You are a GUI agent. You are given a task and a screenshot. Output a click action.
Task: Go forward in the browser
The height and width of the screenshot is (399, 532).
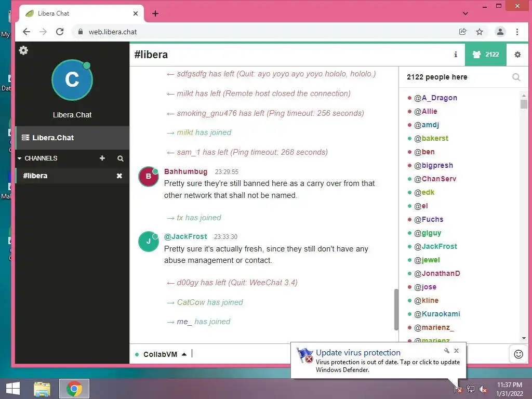[43, 32]
